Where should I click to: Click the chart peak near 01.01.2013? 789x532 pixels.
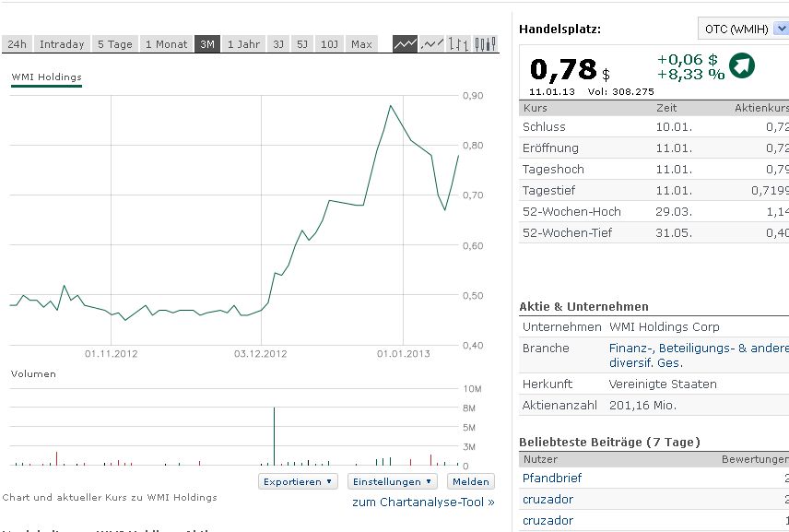pyautogui.click(x=391, y=106)
